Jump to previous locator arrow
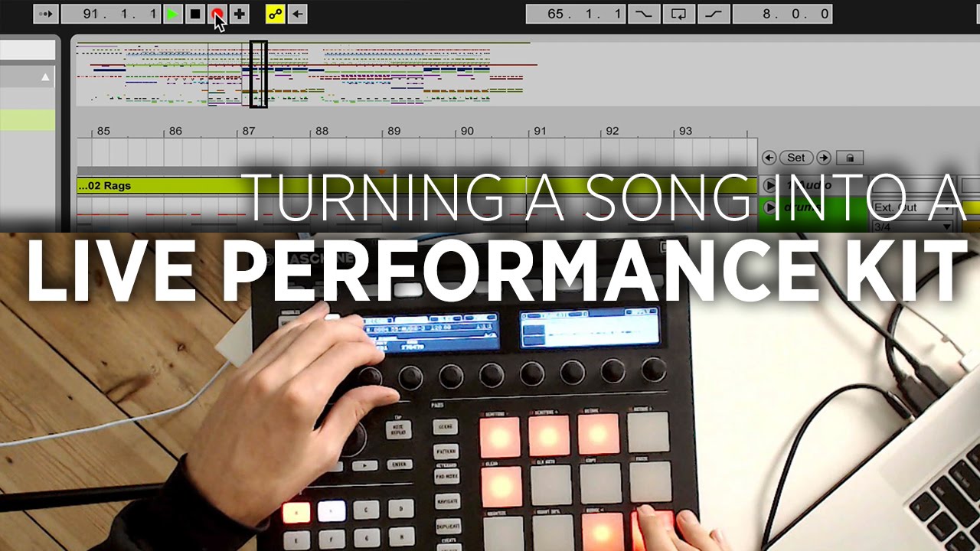Viewport: 980px width, 551px height. (x=769, y=158)
